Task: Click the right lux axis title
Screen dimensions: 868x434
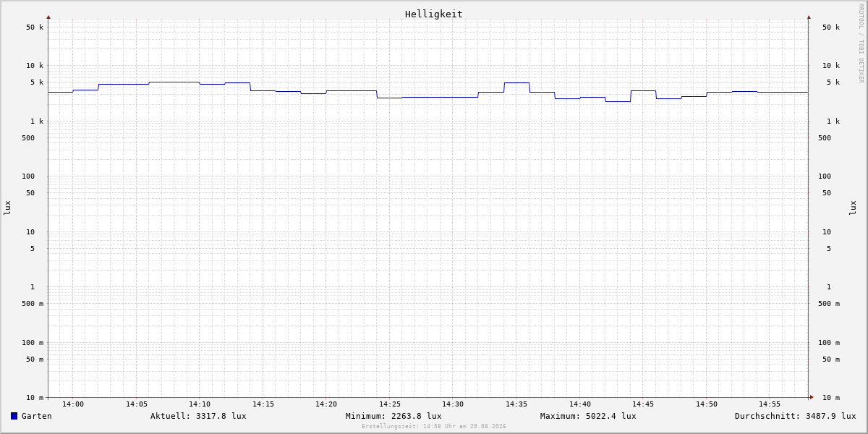Action: 853,208
